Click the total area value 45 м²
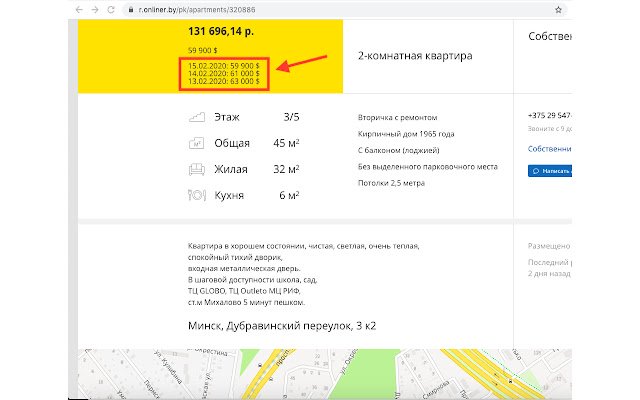This screenshot has height=400, width=640. (286, 143)
